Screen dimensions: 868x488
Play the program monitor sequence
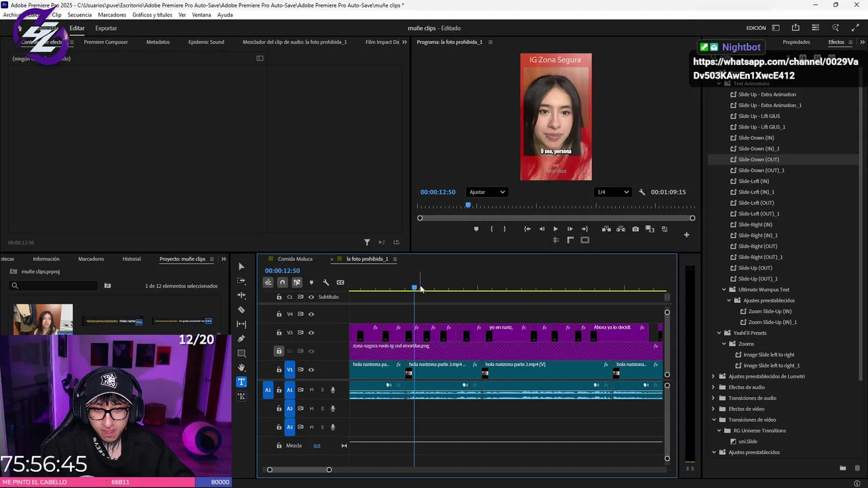(x=555, y=229)
